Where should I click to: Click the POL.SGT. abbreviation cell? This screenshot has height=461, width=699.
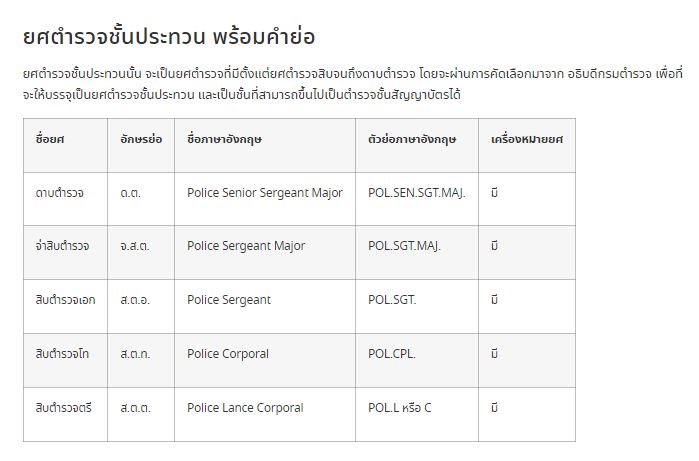(x=417, y=306)
